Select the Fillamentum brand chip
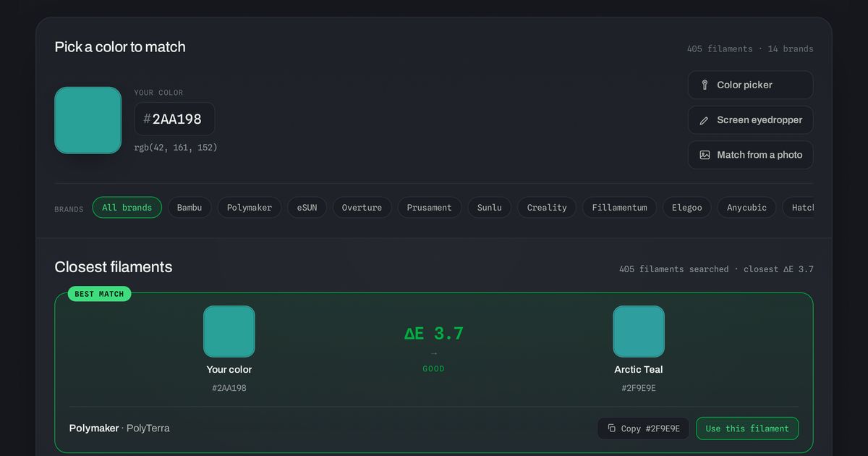This screenshot has height=456, width=868. tap(620, 208)
